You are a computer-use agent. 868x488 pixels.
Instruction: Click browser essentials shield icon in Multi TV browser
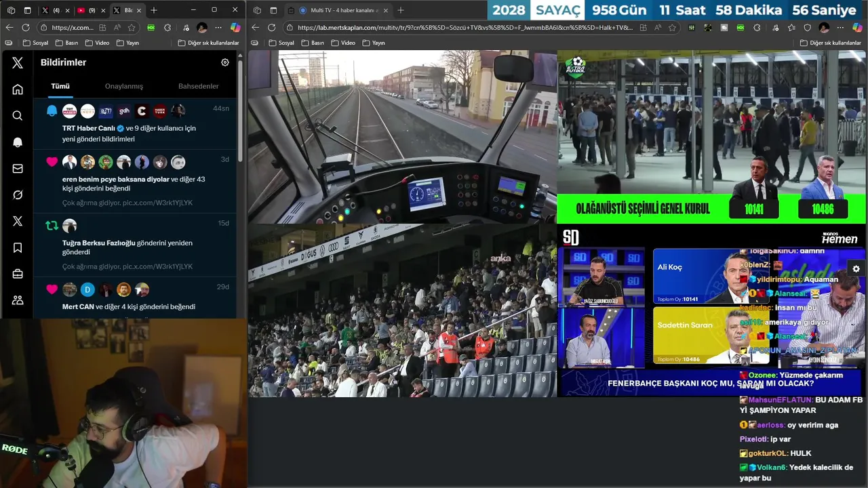point(807,27)
